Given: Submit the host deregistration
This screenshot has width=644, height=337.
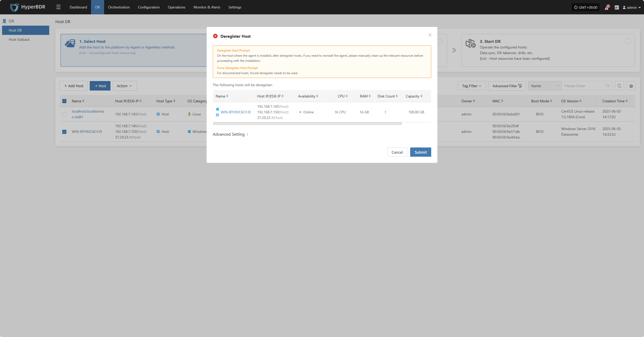Looking at the screenshot, I should 420,152.
